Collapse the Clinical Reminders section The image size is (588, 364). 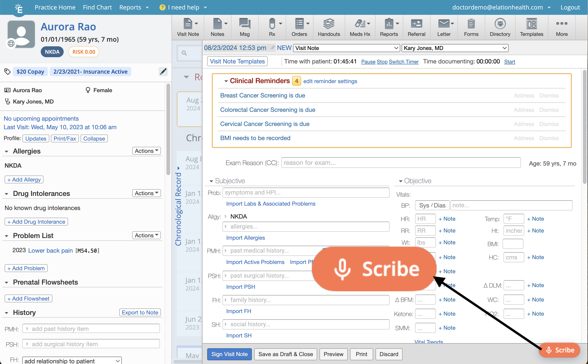(226, 81)
